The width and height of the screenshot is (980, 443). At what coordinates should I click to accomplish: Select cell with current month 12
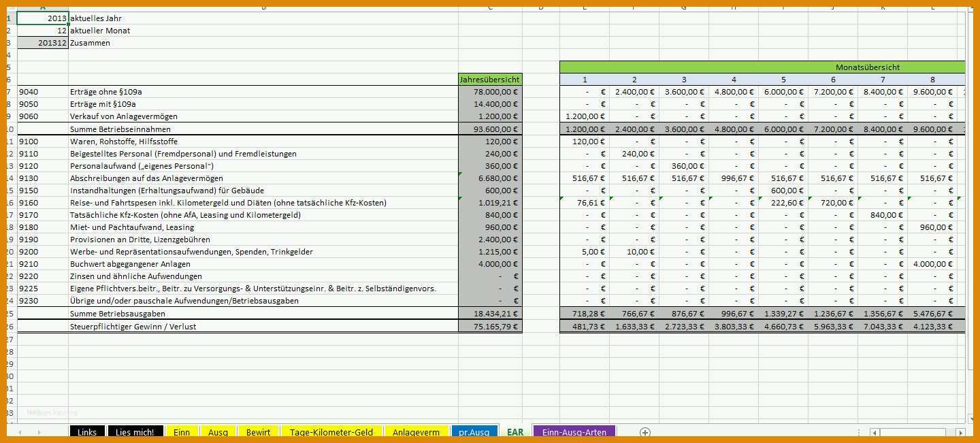click(42, 31)
